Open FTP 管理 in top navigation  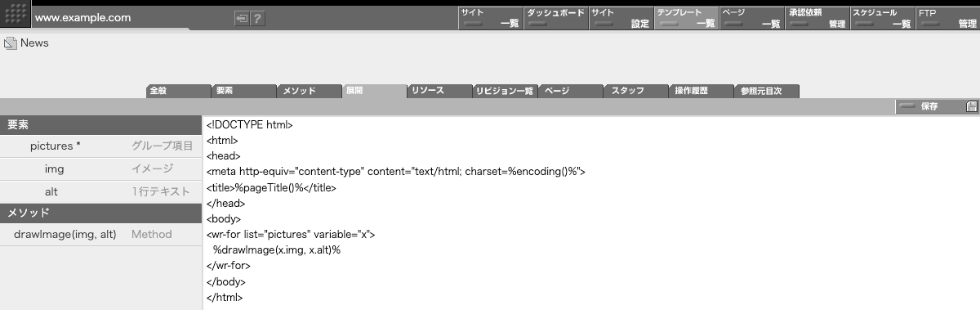[x=947, y=18]
